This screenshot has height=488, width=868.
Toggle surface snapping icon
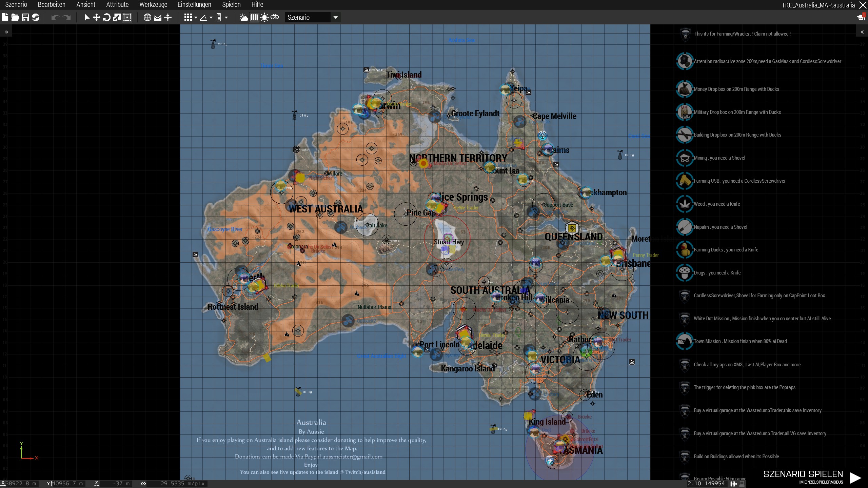point(158,17)
